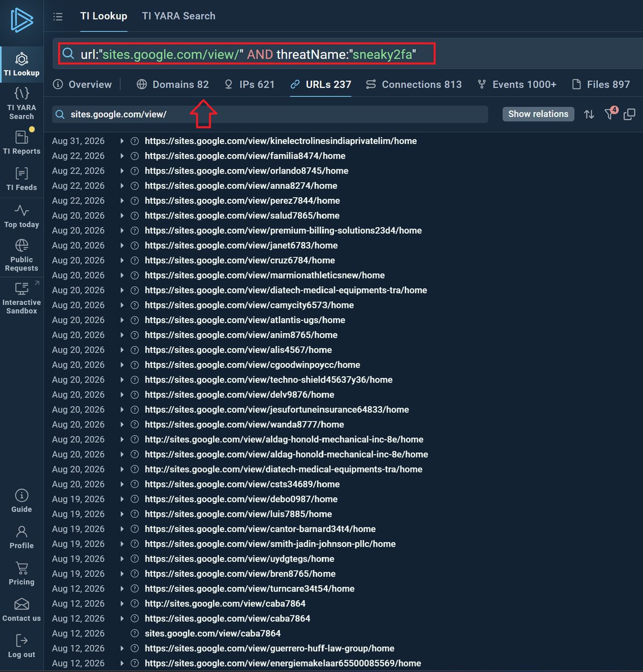Switch to the TI YARA Search tab
This screenshot has height=672, width=643.
pos(179,16)
